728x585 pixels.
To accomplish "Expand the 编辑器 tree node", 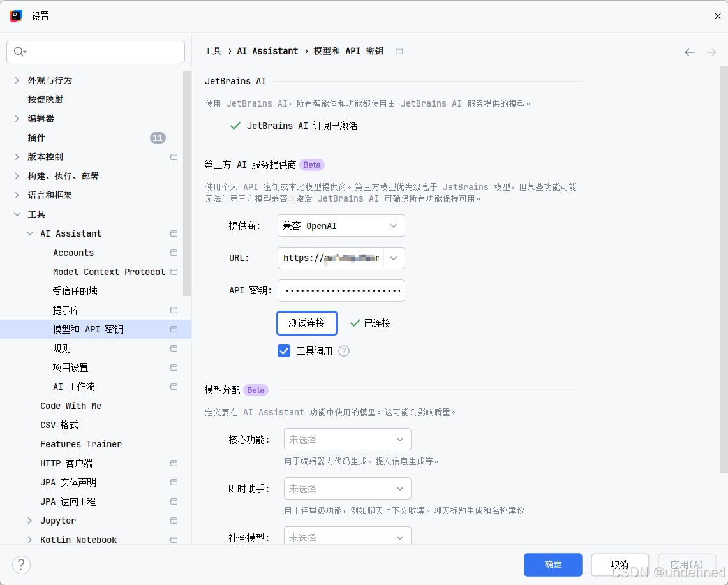I will pos(17,119).
